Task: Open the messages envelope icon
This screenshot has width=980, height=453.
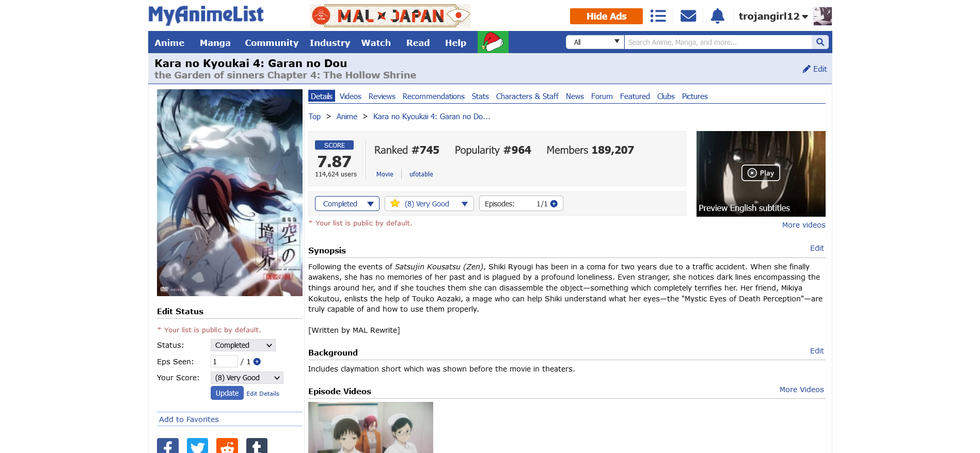Action: (x=688, y=16)
